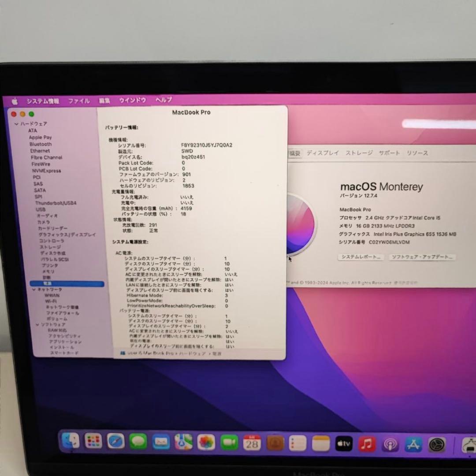The image size is (476, 476).
Task: Select ストレージ in the System Information sidebar
Action: (50, 247)
